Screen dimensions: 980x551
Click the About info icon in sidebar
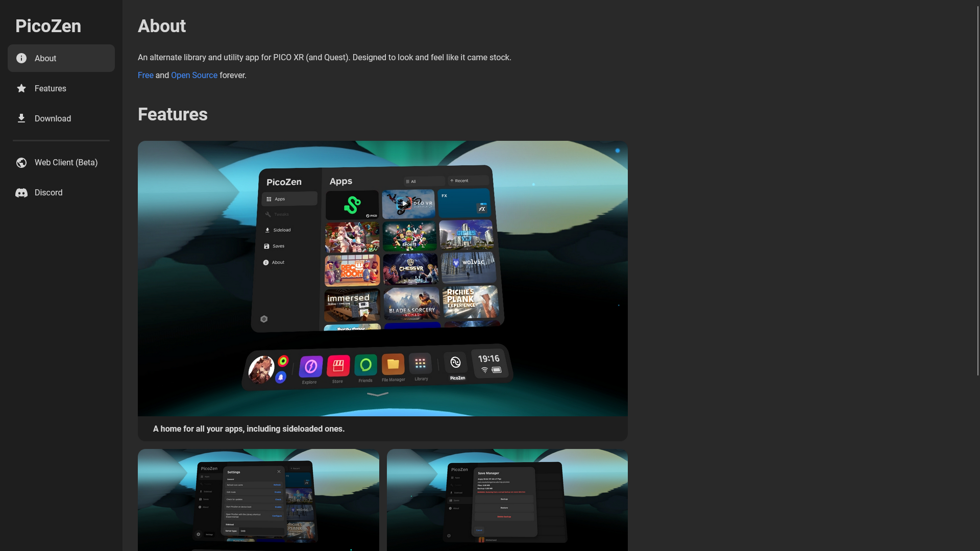[x=21, y=58]
